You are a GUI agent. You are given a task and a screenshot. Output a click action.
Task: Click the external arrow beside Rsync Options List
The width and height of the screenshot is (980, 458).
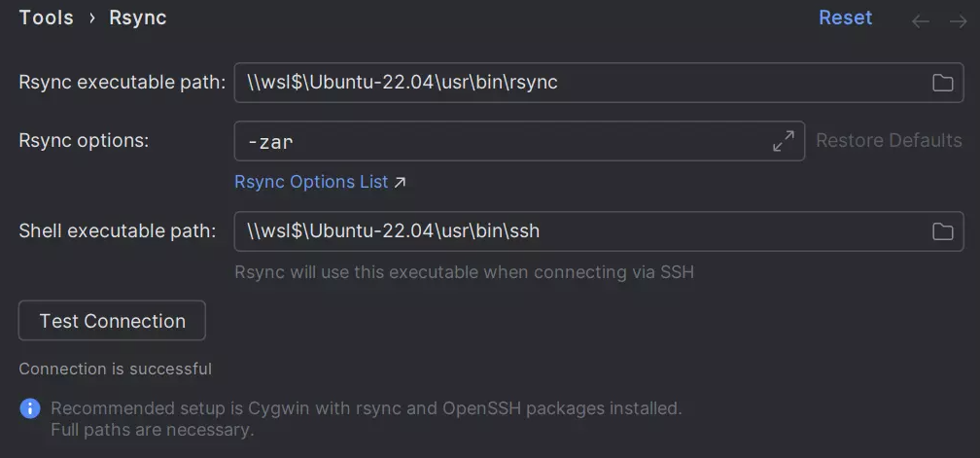(x=400, y=182)
